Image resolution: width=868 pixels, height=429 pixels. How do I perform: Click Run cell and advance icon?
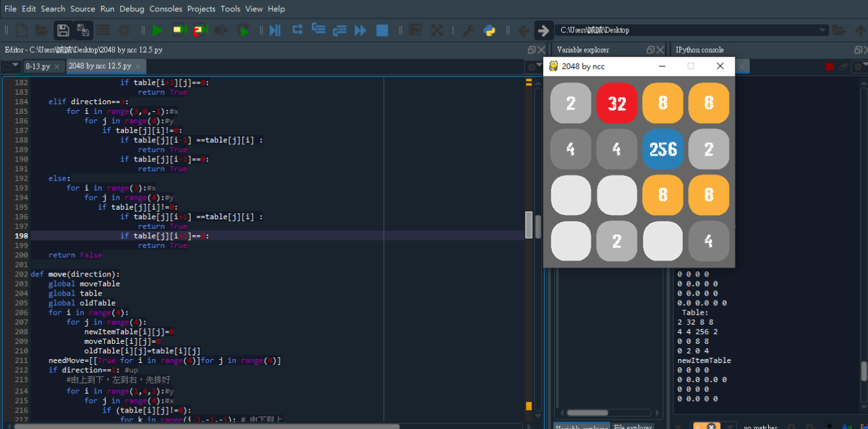point(200,30)
